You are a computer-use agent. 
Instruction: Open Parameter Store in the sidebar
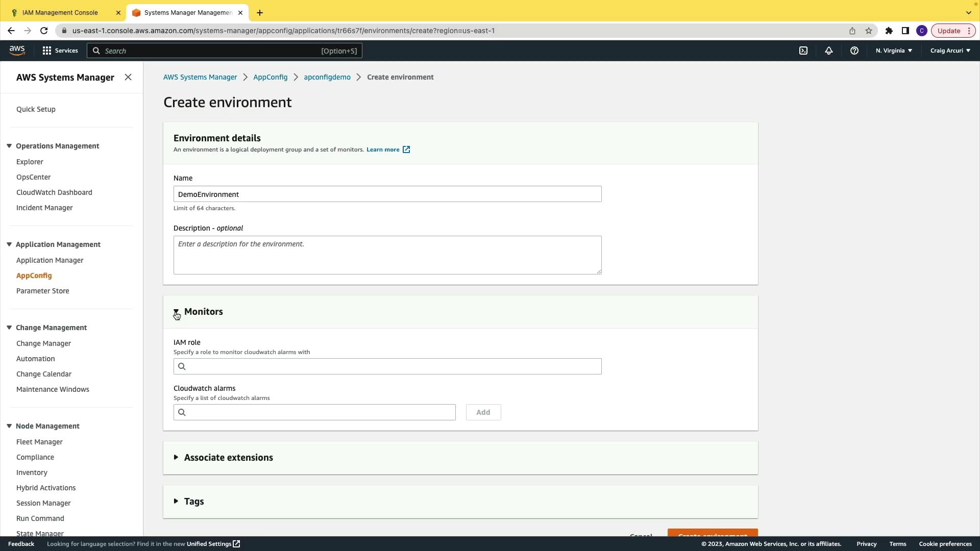[42, 291]
